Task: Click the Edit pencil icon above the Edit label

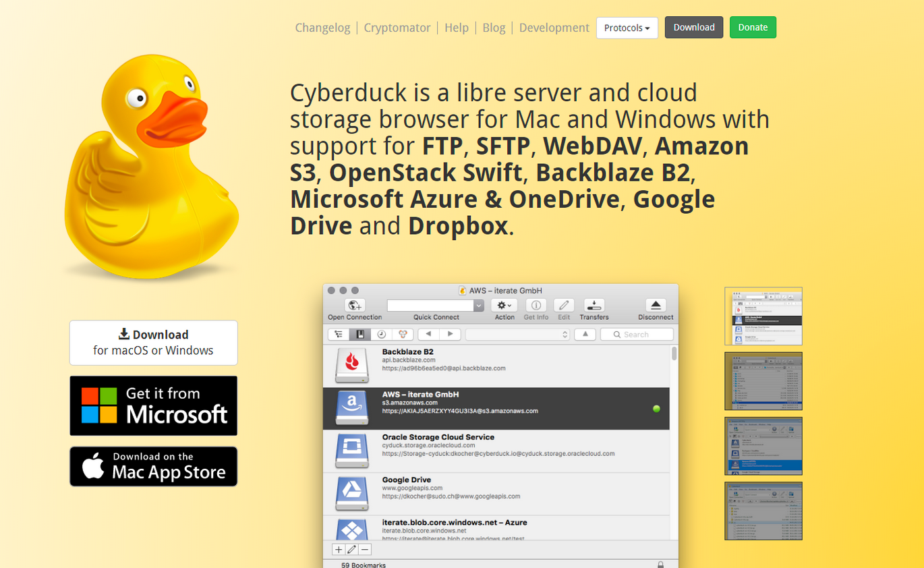Action: (564, 306)
